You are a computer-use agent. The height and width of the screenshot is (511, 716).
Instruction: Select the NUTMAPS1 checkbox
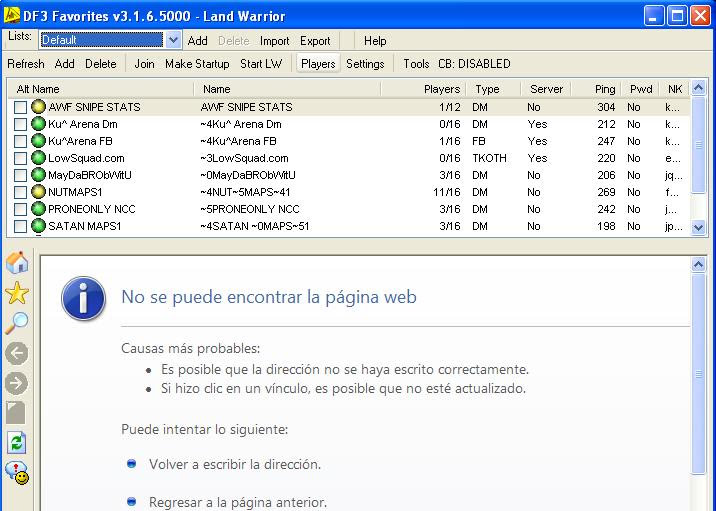[x=20, y=192]
